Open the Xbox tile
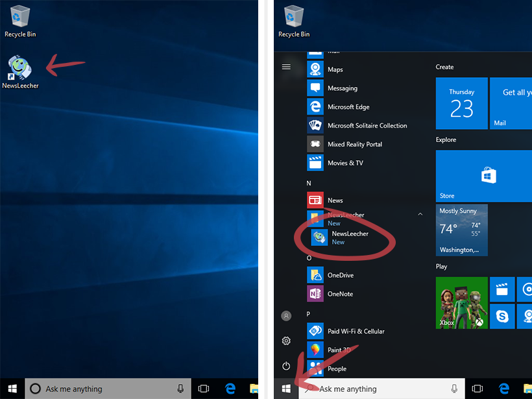Viewport: 532px width, 399px height. (x=461, y=303)
